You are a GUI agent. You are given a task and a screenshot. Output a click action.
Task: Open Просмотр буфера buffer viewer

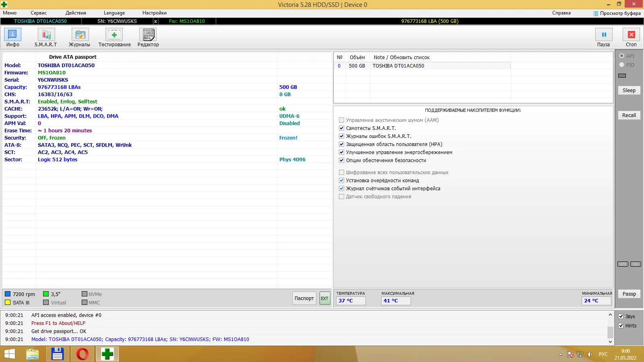pyautogui.click(x=617, y=13)
